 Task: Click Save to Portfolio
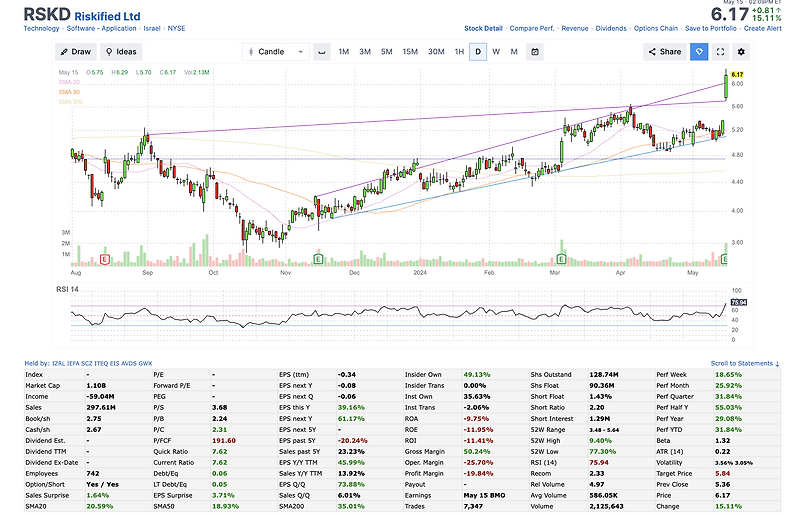point(711,29)
